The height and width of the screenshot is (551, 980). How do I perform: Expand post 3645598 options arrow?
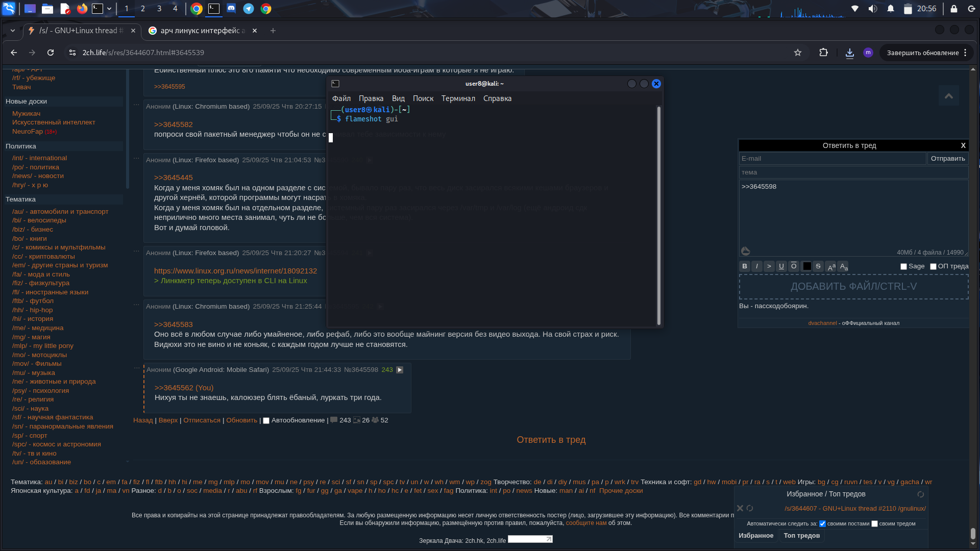[400, 370]
